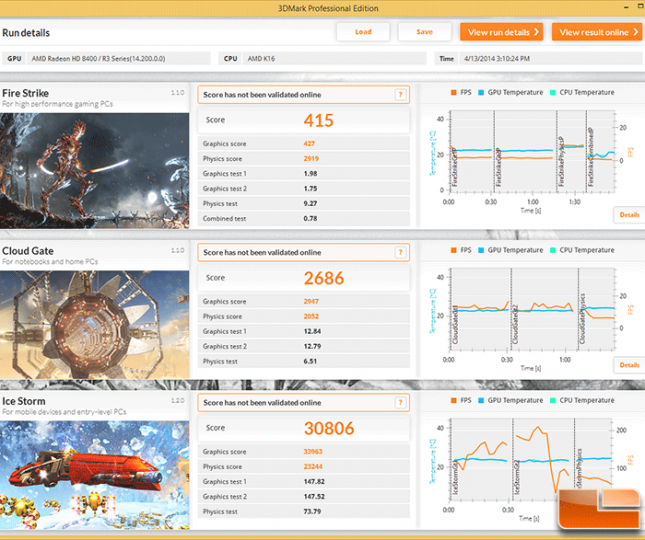
Task: Click Cloud Gate Graphics test 1 value 12.84
Action: pos(312,331)
